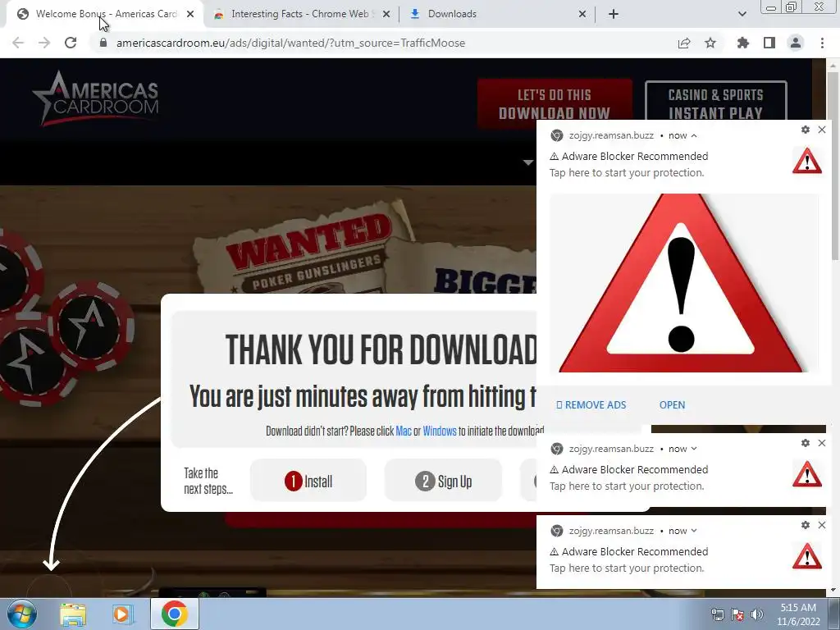Open a new tab with the plus button
The height and width of the screenshot is (630, 840).
(614, 14)
